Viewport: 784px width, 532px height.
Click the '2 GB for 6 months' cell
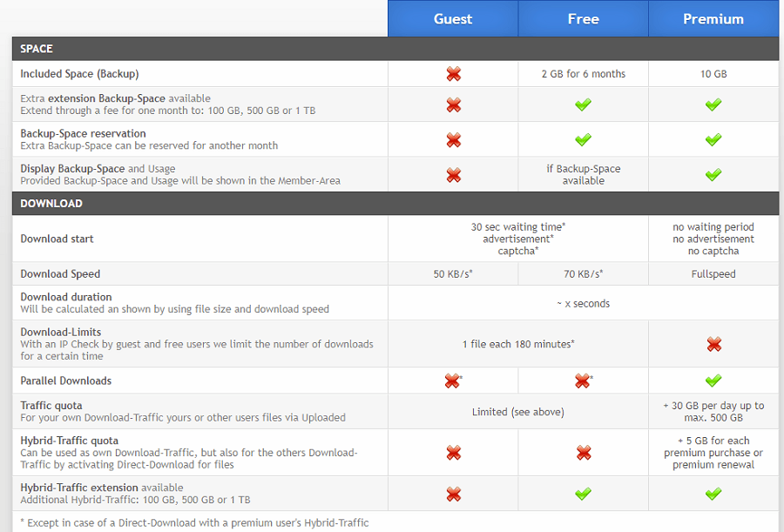583,74
